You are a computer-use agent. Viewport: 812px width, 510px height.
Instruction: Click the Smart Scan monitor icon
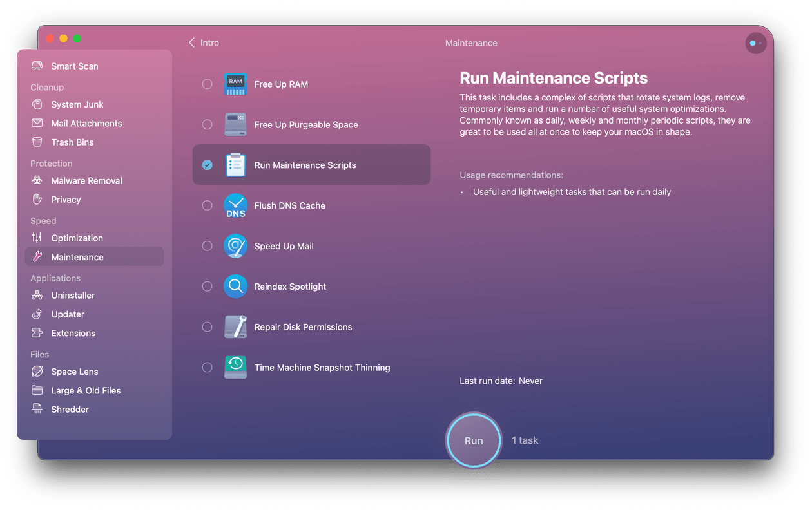[37, 66]
